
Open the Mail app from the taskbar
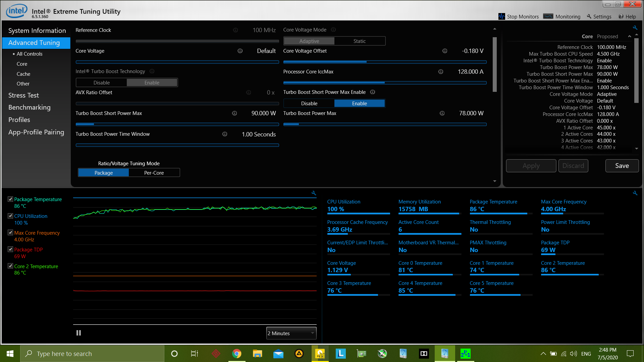click(278, 354)
